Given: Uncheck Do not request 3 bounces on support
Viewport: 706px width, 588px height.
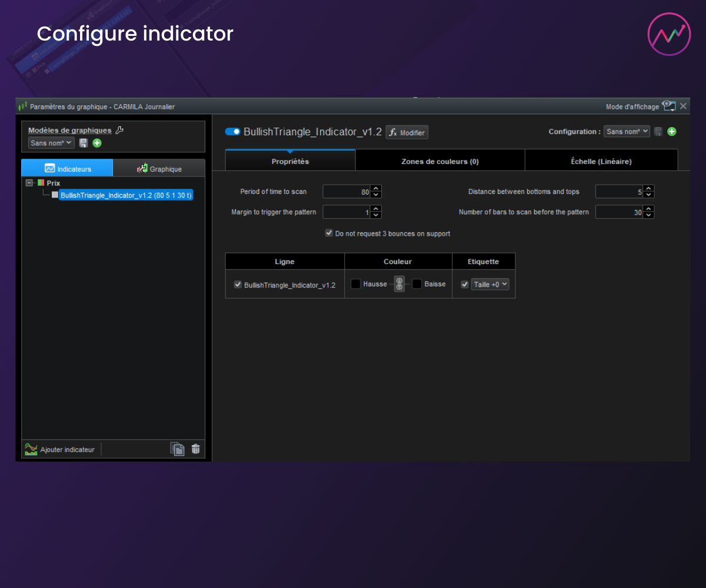Looking at the screenshot, I should tap(329, 233).
